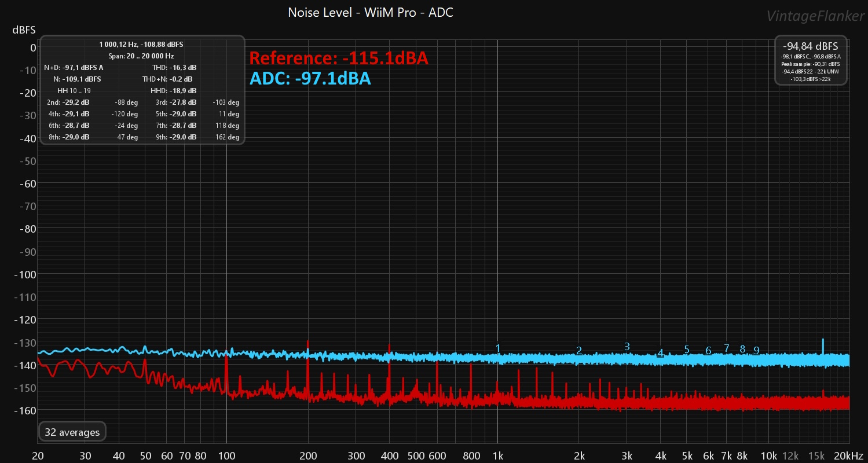
Task: Click the 'HH 10 .. 19' label
Action: 74,91
